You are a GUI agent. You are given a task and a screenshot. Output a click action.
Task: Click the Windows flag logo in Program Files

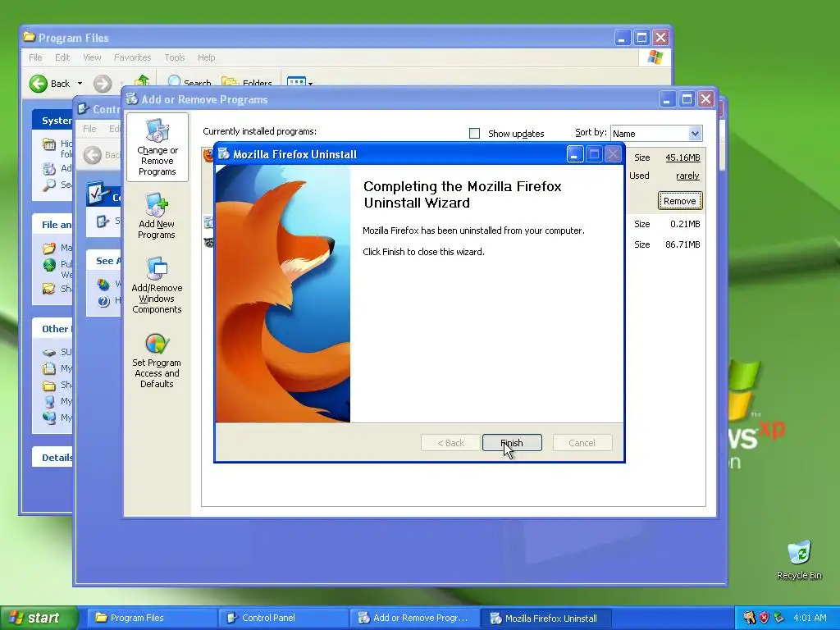pyautogui.click(x=655, y=57)
